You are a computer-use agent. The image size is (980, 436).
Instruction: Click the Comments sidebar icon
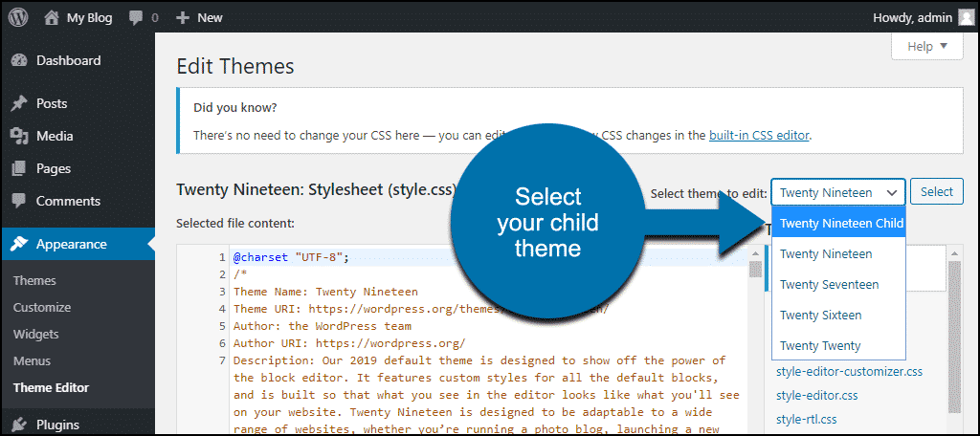coord(19,201)
